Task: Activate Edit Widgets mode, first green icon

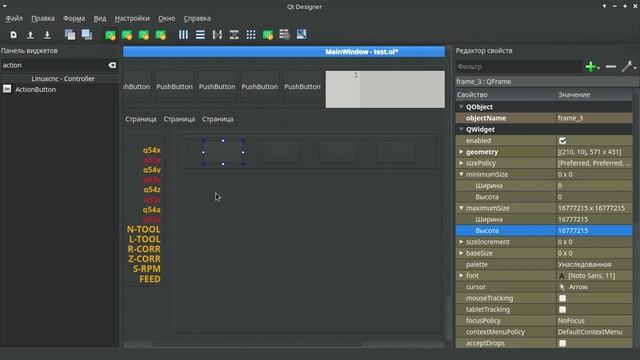Action: pos(110,35)
